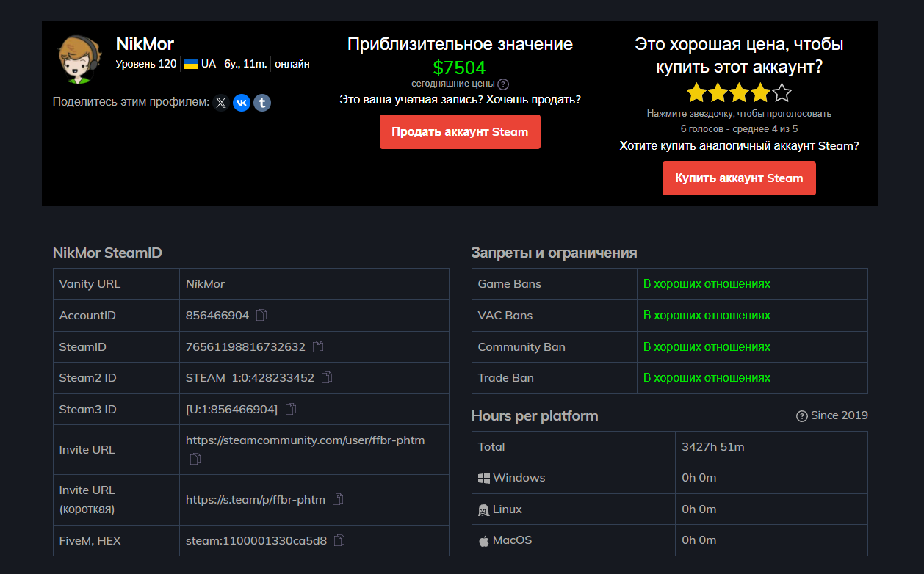Click the Steam3 ID label cell
The image size is (924, 574).
point(116,410)
